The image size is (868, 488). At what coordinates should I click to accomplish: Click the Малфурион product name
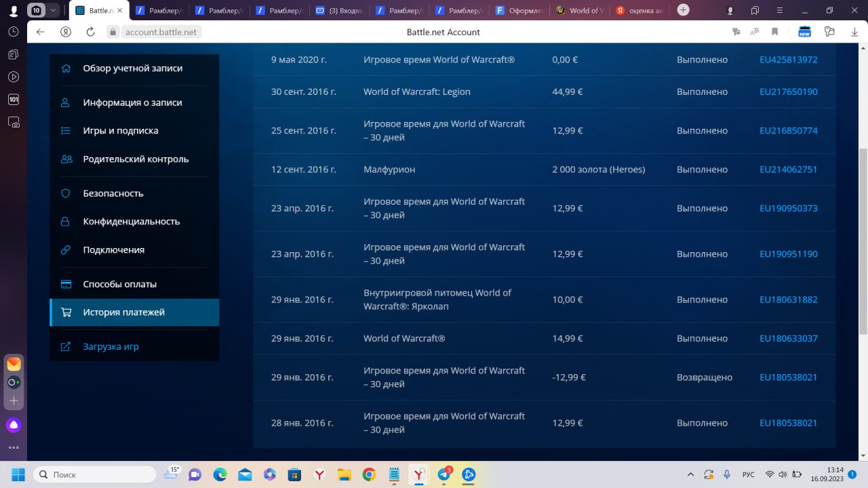tap(389, 169)
